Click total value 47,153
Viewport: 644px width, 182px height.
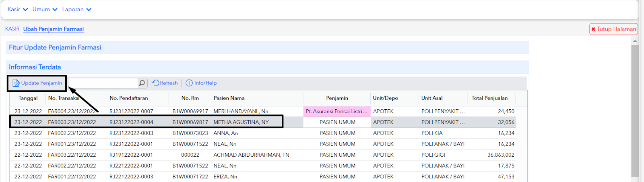[x=506, y=176]
